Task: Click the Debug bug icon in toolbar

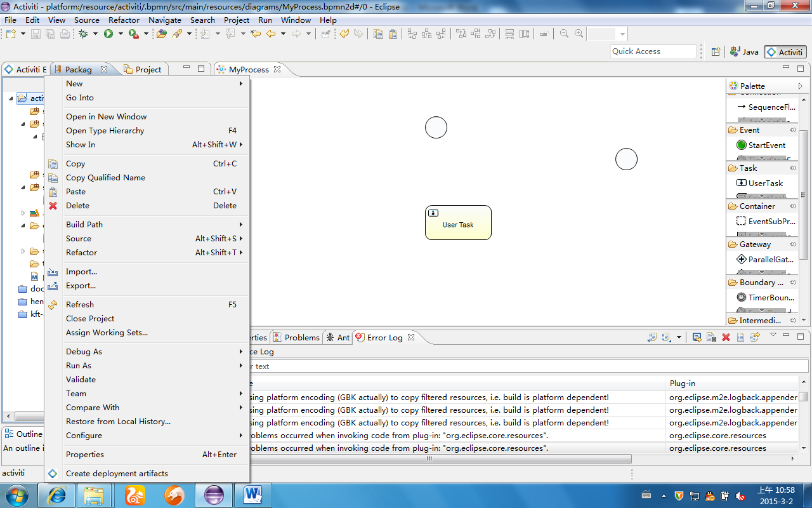Action: 83,34
